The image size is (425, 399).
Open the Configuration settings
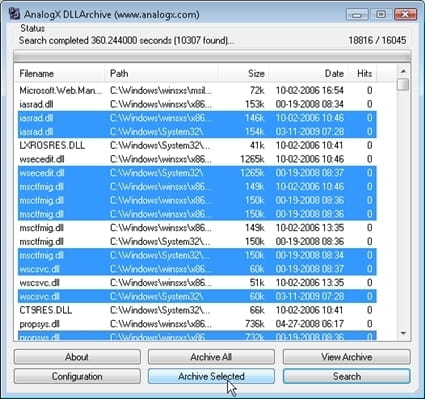pos(77,376)
